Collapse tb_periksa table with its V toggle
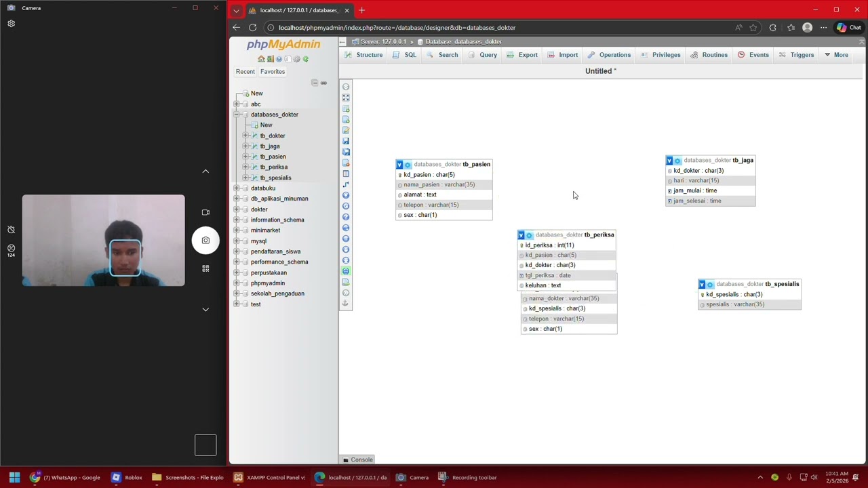868x488 pixels. click(521, 235)
